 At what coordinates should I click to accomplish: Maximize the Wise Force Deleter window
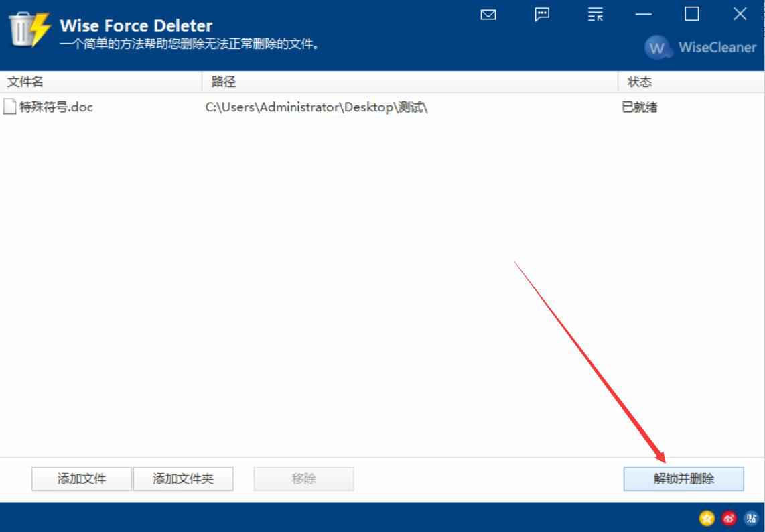tap(692, 14)
